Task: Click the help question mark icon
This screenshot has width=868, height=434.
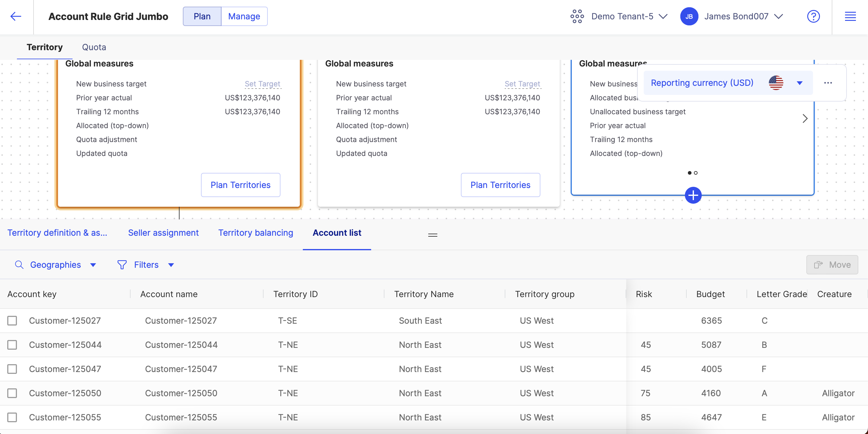Action: pyautogui.click(x=813, y=15)
